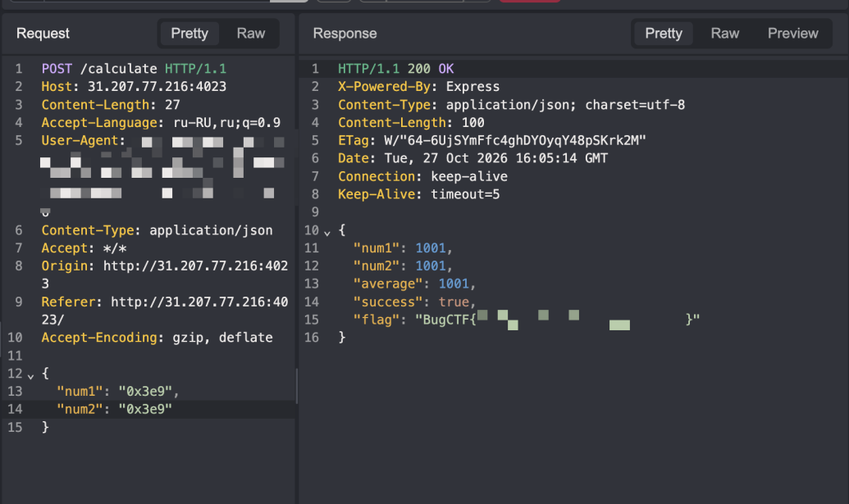Click the "Accept: */*" header

(x=84, y=247)
